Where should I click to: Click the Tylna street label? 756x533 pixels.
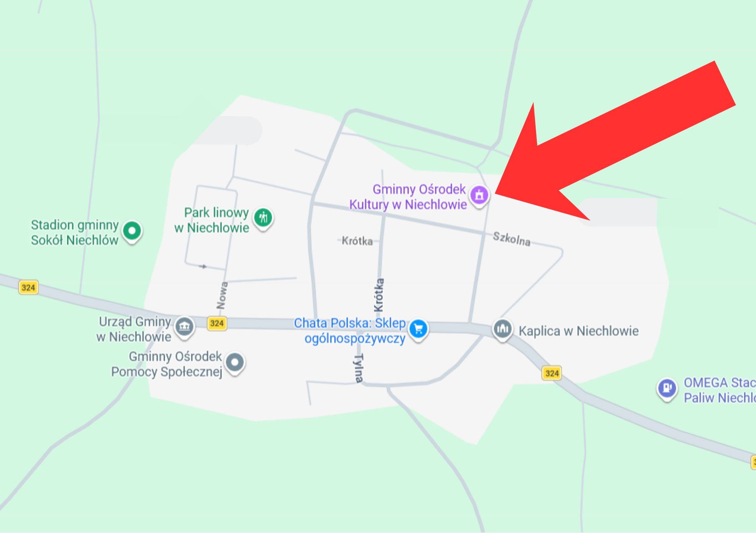[359, 368]
